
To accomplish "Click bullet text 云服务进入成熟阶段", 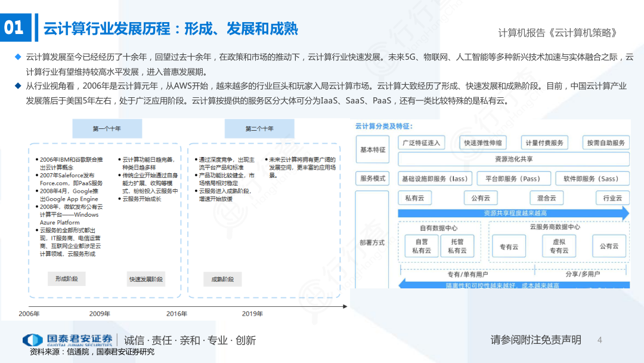I will tap(225, 195).
